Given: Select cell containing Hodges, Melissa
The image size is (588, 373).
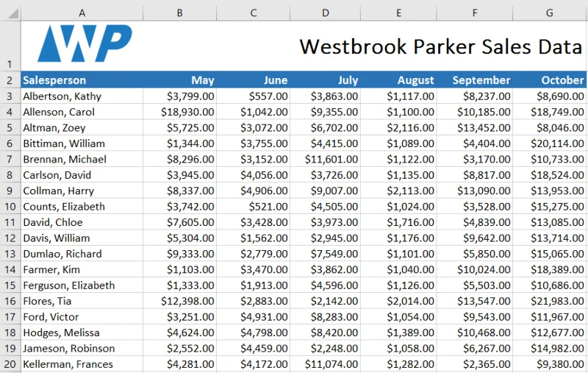Looking at the screenshot, I should coord(82,333).
